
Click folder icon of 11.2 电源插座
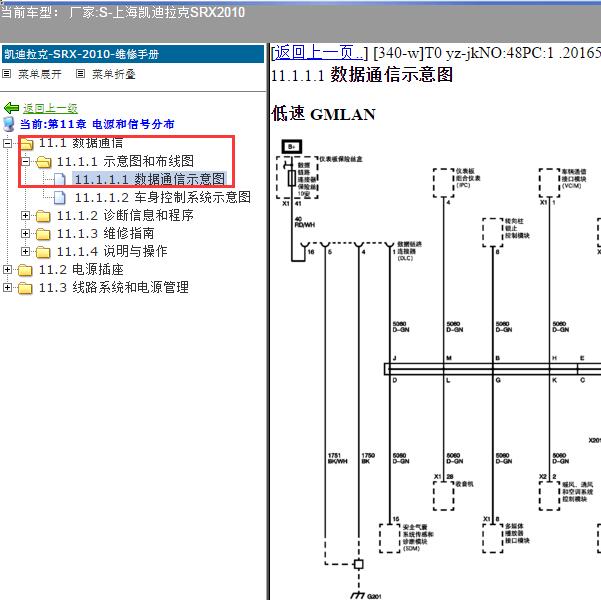pos(25,270)
